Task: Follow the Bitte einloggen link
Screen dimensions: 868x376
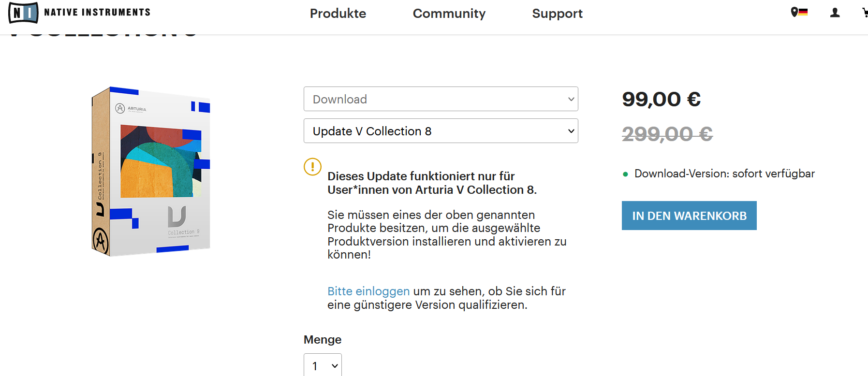Action: click(368, 291)
